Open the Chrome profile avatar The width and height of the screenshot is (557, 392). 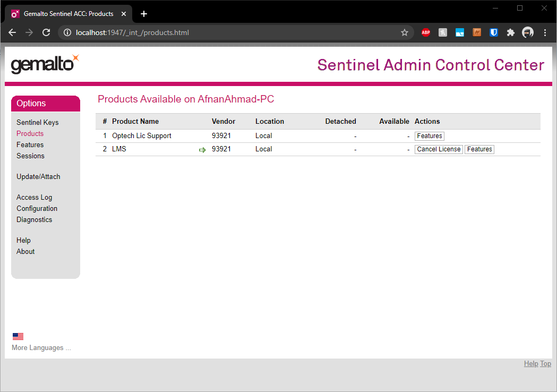pyautogui.click(x=528, y=32)
